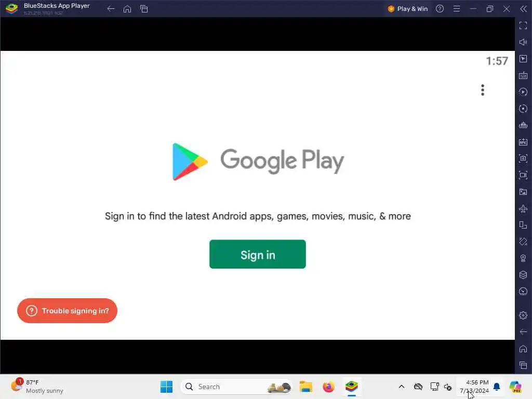The height and width of the screenshot is (399, 532).
Task: Click the sidebar back arrow
Action: pos(523,332)
